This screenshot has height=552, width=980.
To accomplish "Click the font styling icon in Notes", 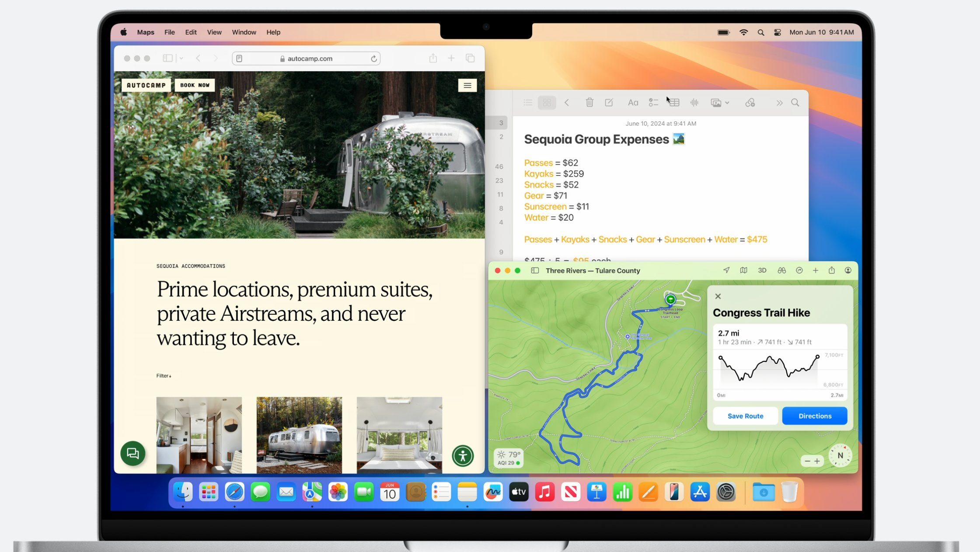I will [x=632, y=102].
